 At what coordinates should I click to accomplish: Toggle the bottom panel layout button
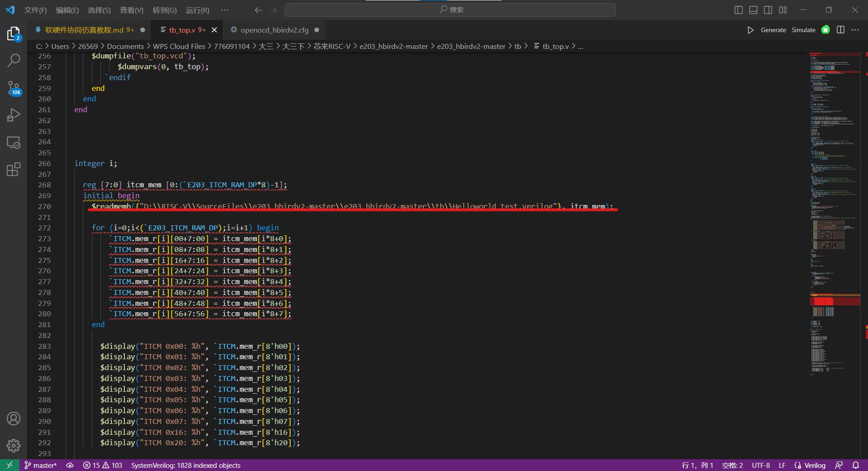point(753,10)
